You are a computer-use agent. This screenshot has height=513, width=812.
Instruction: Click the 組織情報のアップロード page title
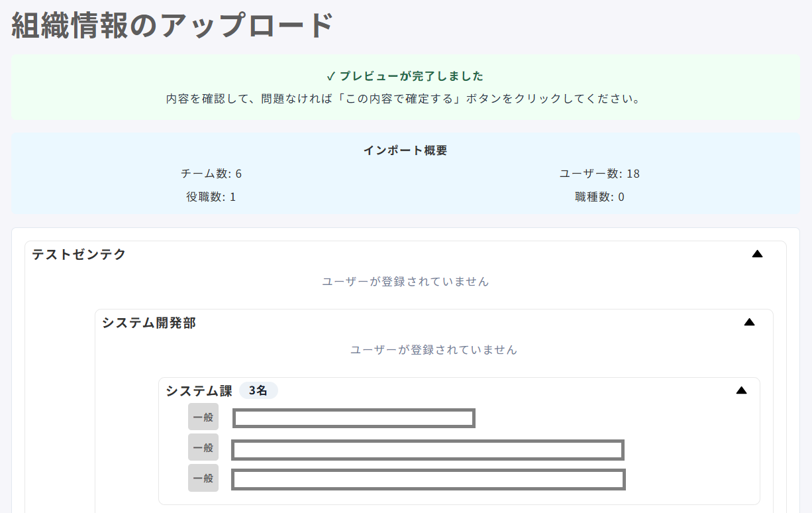click(172, 26)
